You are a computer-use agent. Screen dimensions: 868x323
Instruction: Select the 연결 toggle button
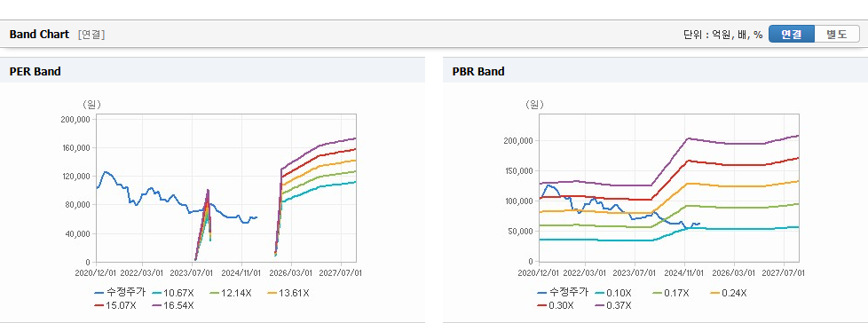[x=792, y=35]
